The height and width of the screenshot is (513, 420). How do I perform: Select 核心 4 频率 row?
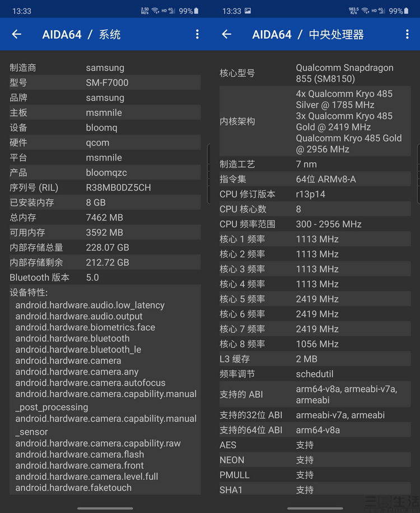pos(315,284)
